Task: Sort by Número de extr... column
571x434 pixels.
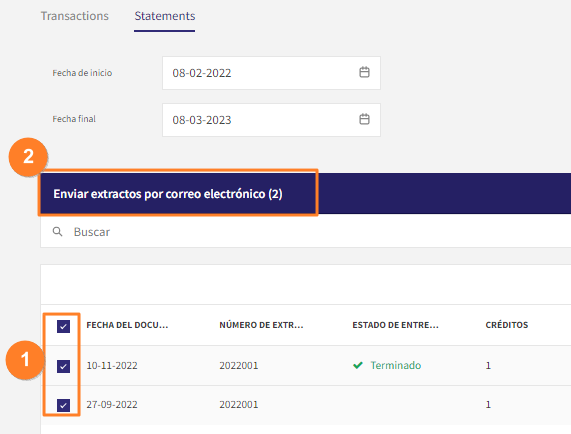Action: (261, 325)
